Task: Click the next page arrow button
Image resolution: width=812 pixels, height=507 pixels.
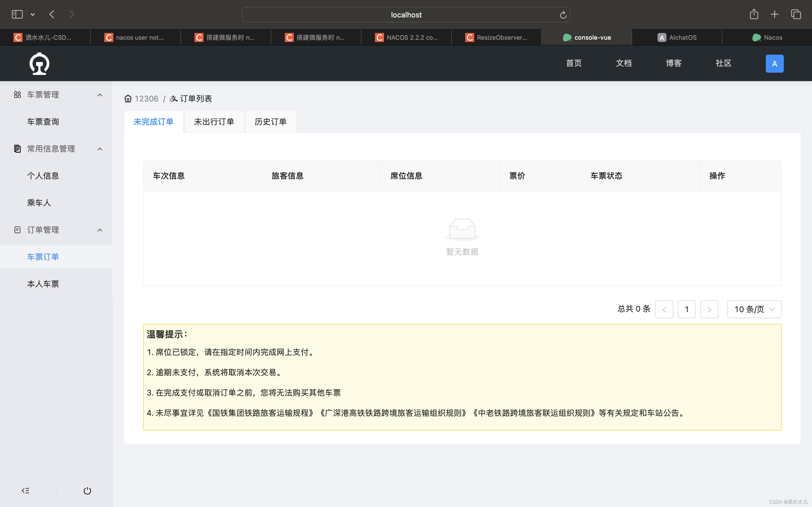Action: (709, 309)
